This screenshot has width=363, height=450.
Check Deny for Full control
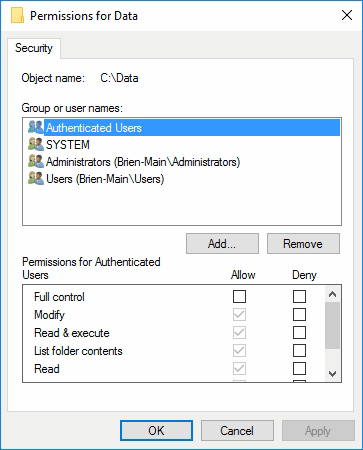tap(299, 296)
